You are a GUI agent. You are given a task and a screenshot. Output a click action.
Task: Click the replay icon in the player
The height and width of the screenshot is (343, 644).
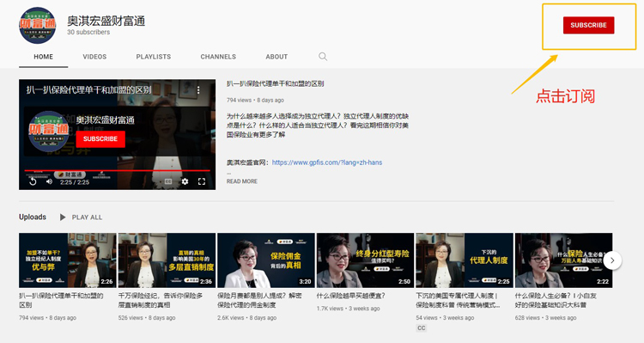(33, 181)
